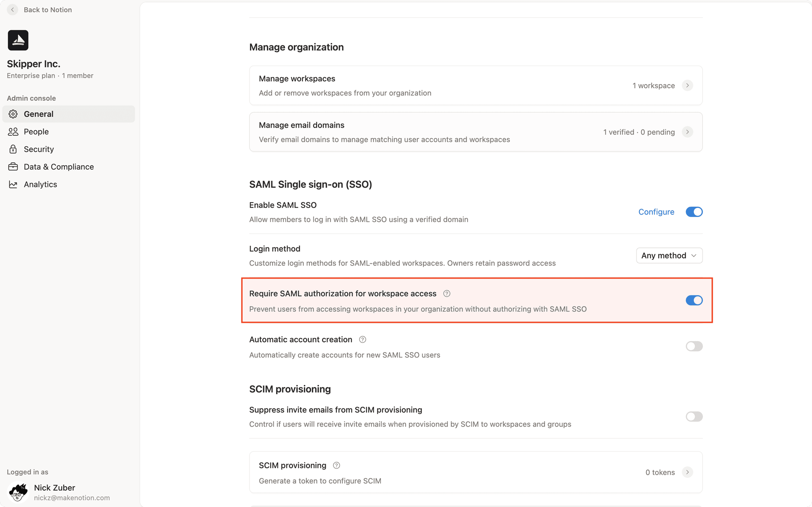The width and height of the screenshot is (812, 507).
Task: Select General in the Admin console sidebar
Action: coord(39,114)
